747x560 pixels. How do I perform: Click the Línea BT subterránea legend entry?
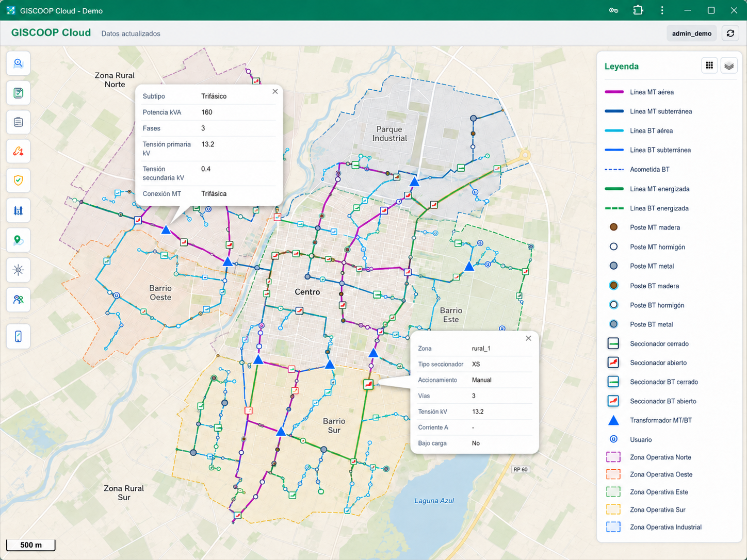coord(647,150)
